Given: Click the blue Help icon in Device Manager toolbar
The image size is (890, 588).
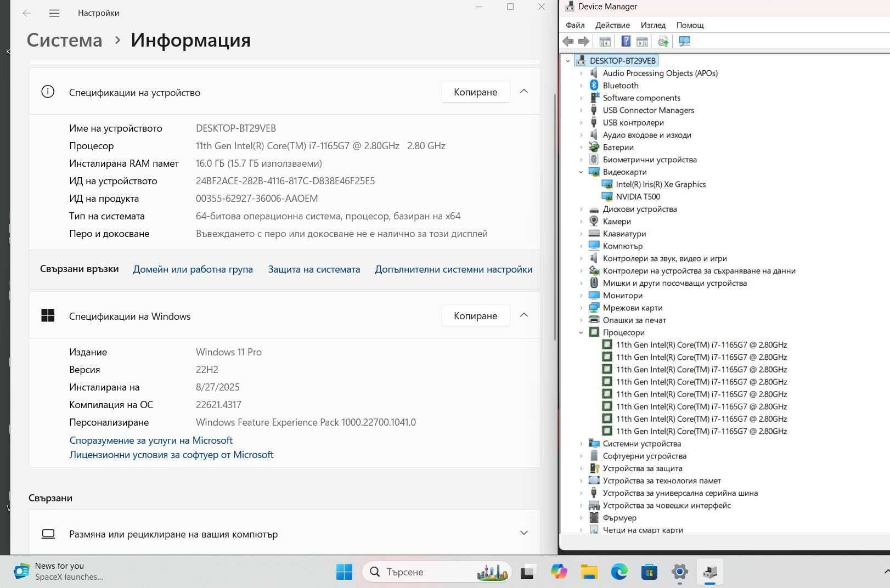Looking at the screenshot, I should [x=626, y=41].
